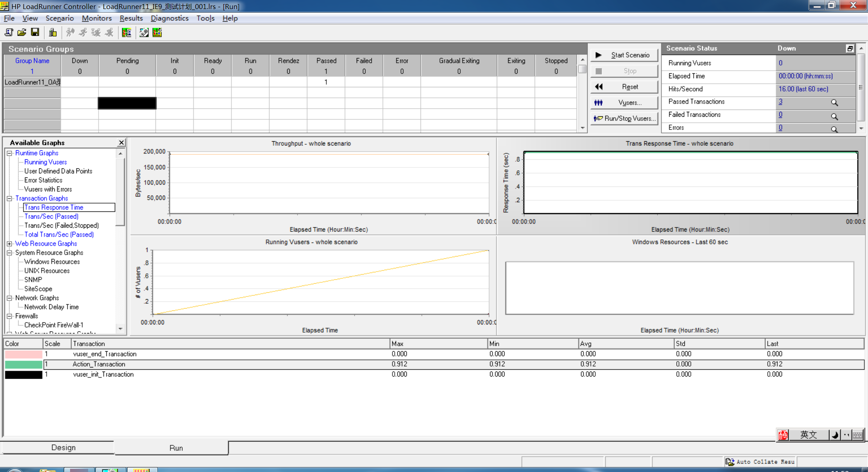The width and height of the screenshot is (868, 472).
Task: Click the Run/Stop Vusers... button
Action: pos(624,119)
